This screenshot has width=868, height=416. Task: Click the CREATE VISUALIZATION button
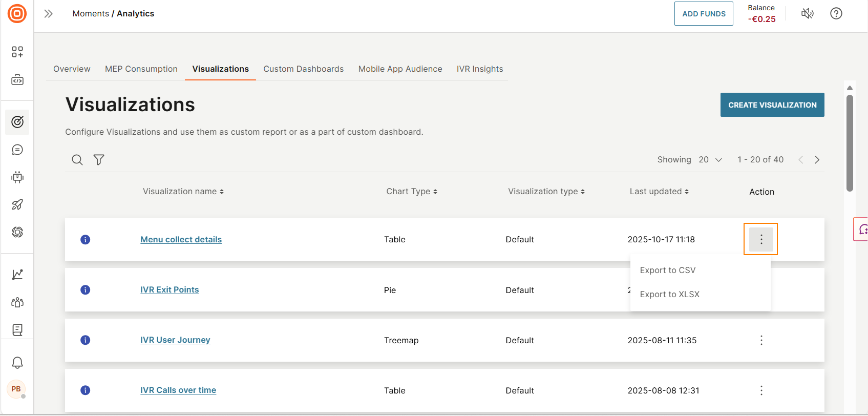(x=772, y=105)
